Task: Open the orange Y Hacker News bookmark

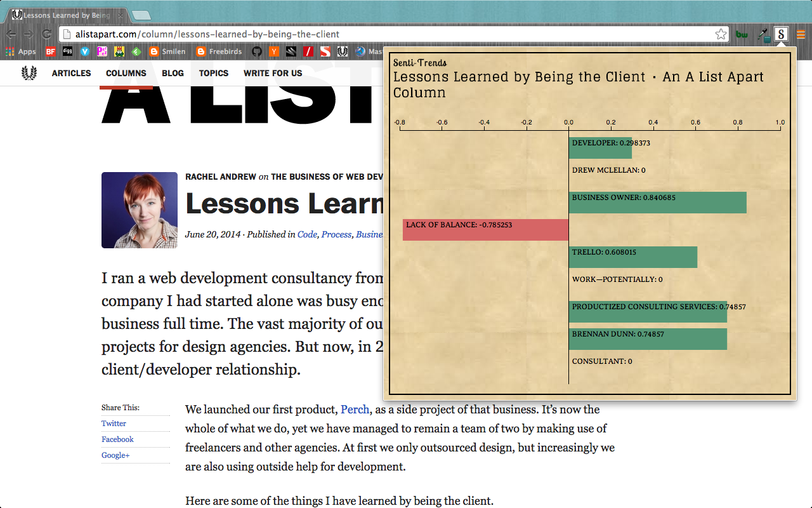Action: click(x=274, y=51)
